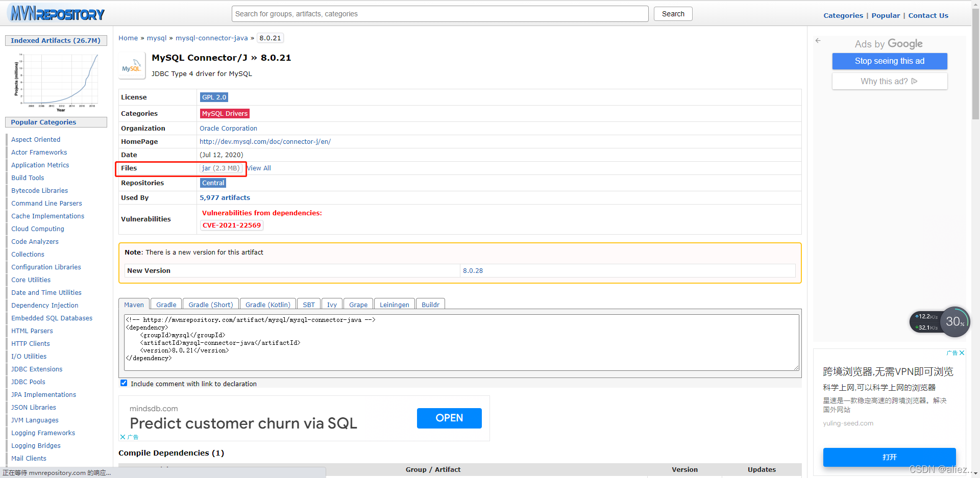Download the jar (2.3 MB) file
Screen dimensions: 980x478
point(220,168)
